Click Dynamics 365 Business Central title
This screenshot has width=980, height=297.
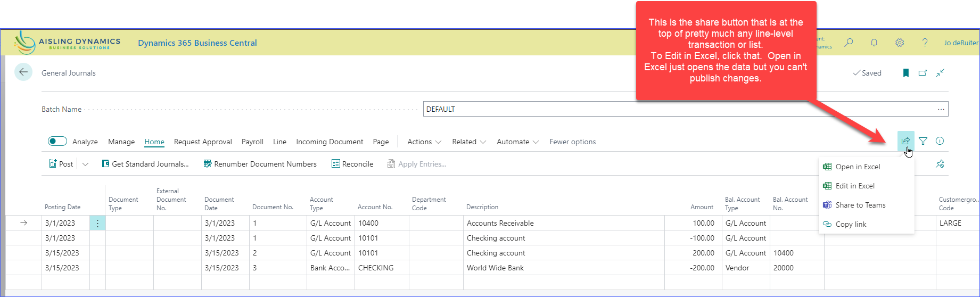pos(197,43)
